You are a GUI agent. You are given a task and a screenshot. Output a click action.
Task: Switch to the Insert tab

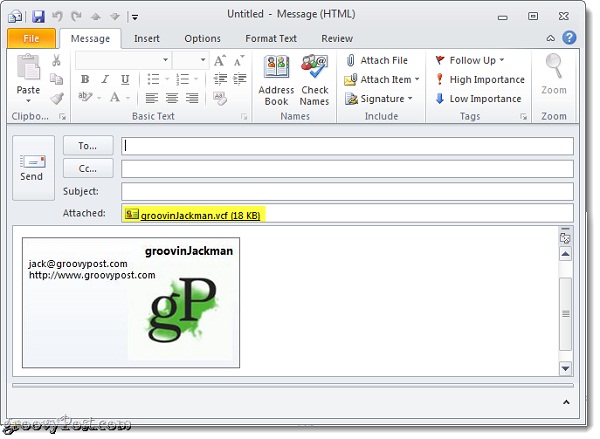(x=147, y=39)
